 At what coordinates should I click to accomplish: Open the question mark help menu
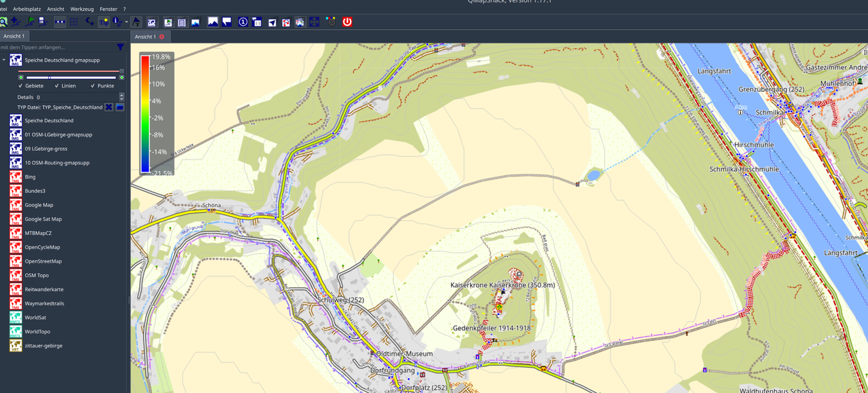125,9
